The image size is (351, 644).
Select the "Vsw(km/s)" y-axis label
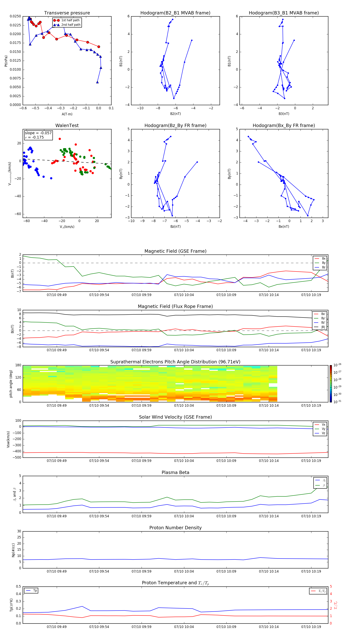8,439
